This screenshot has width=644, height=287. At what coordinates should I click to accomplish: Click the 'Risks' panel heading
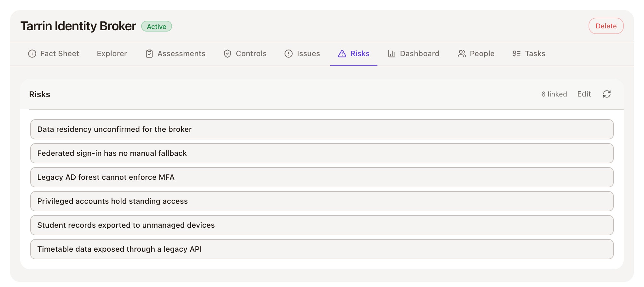coord(39,94)
